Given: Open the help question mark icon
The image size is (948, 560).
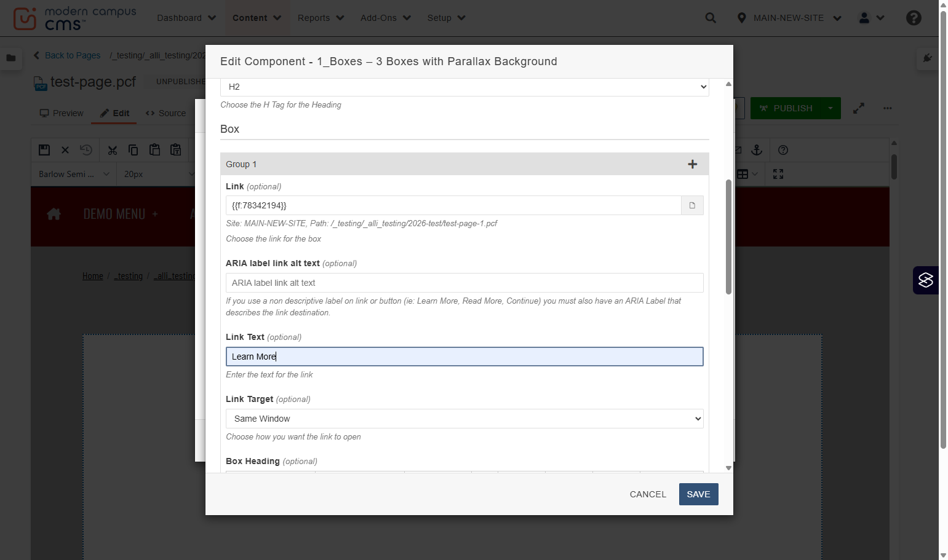Looking at the screenshot, I should (x=914, y=18).
